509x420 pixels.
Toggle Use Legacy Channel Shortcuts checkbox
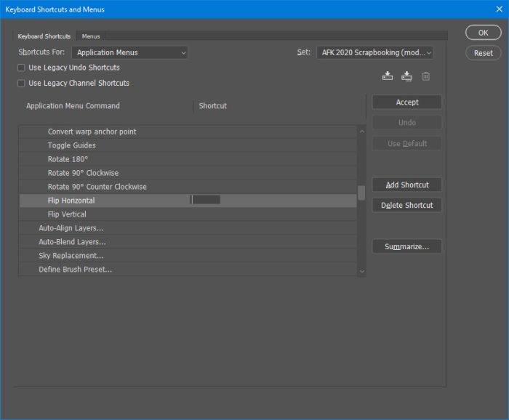21,83
